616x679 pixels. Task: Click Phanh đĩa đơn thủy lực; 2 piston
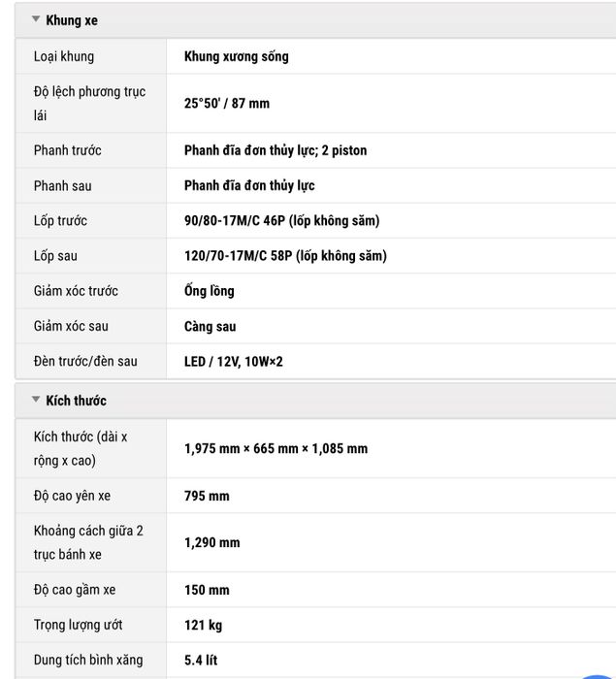pos(276,150)
